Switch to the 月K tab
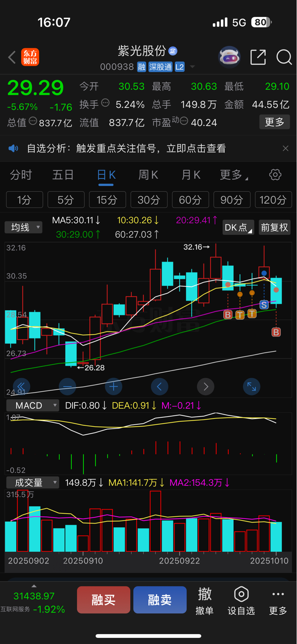The image size is (297, 644). [x=191, y=175]
